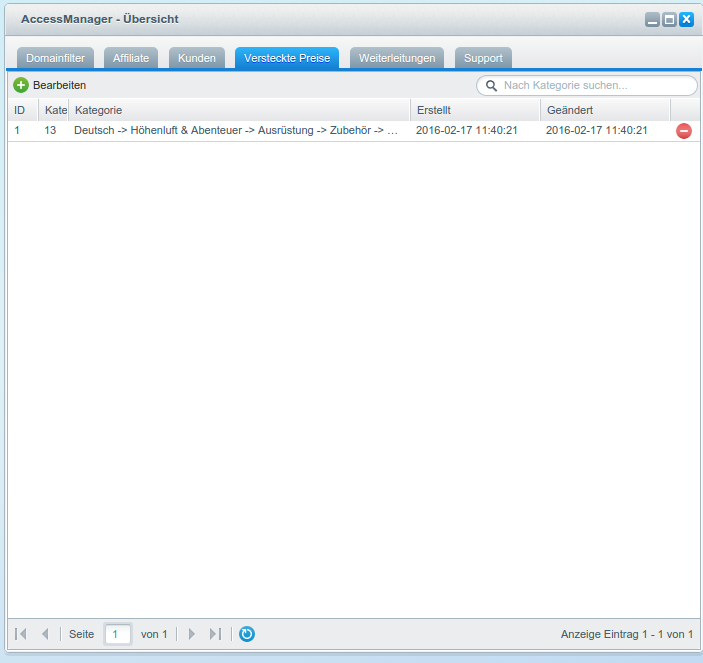This screenshot has height=663, width=703.
Task: Go to the next page arrow
Action: tap(192, 634)
